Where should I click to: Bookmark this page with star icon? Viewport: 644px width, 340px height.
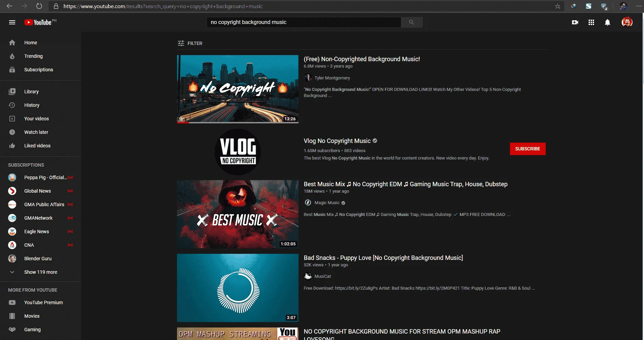click(558, 6)
